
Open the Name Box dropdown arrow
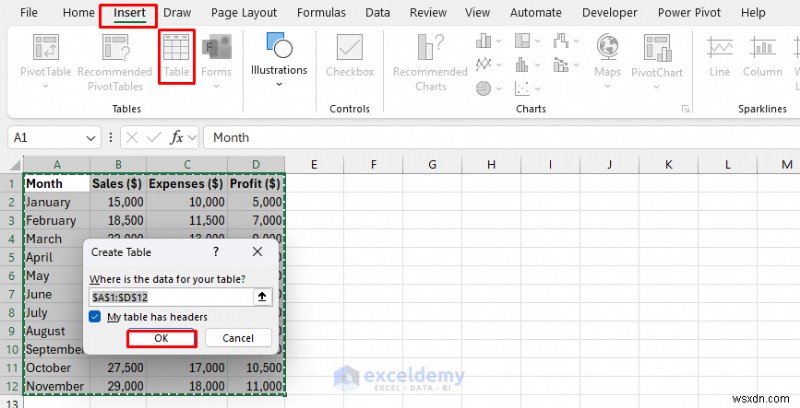point(91,138)
